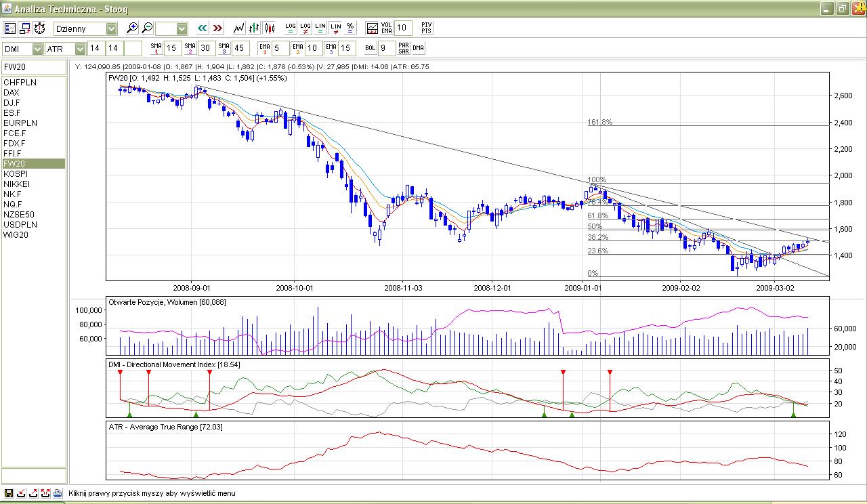Click the stopwatch timer icon
The image size is (867, 504).
(x=40, y=28)
